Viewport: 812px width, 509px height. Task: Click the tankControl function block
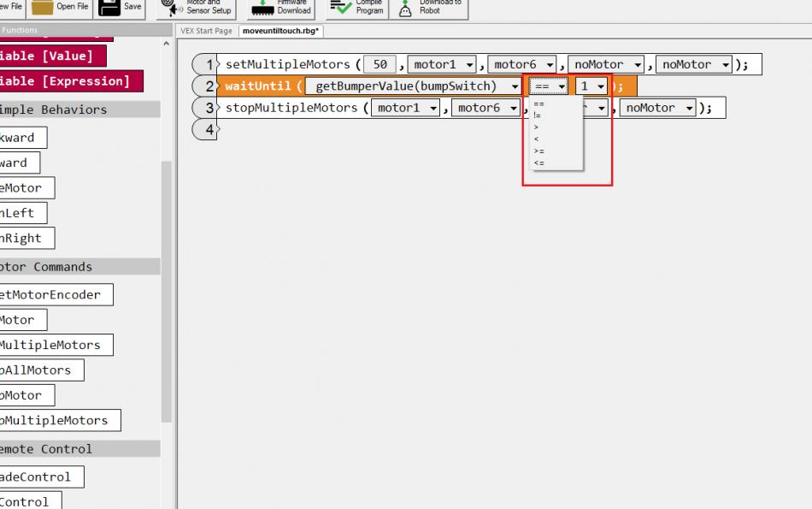click(31, 500)
